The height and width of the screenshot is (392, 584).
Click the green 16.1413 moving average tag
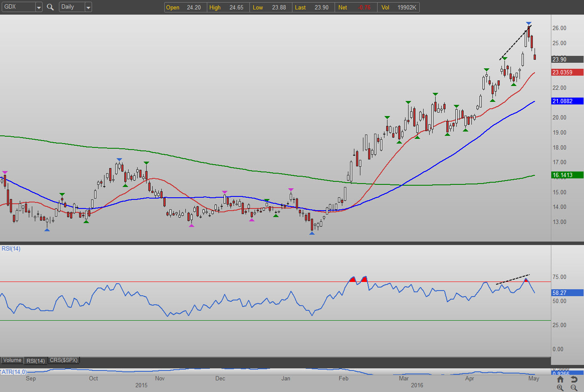(567, 175)
